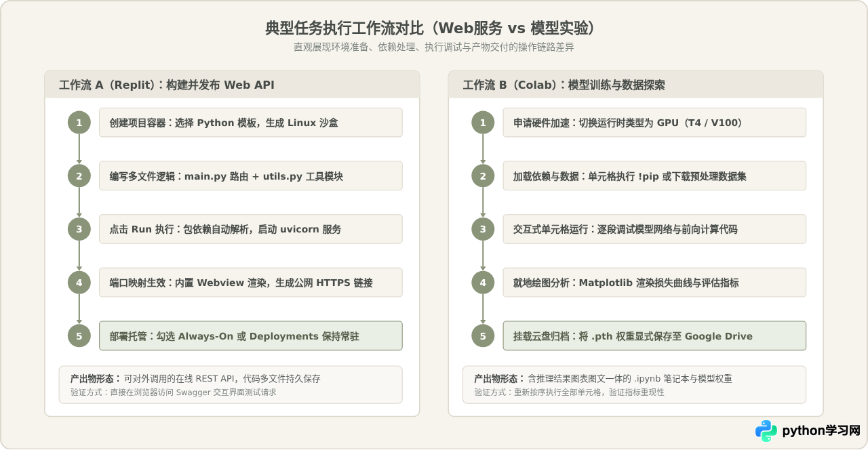Viewport: 868px width, 450px height.
Task: Click the step box '点击 Run 执行：包依赖自动解析'
Action: [250, 229]
